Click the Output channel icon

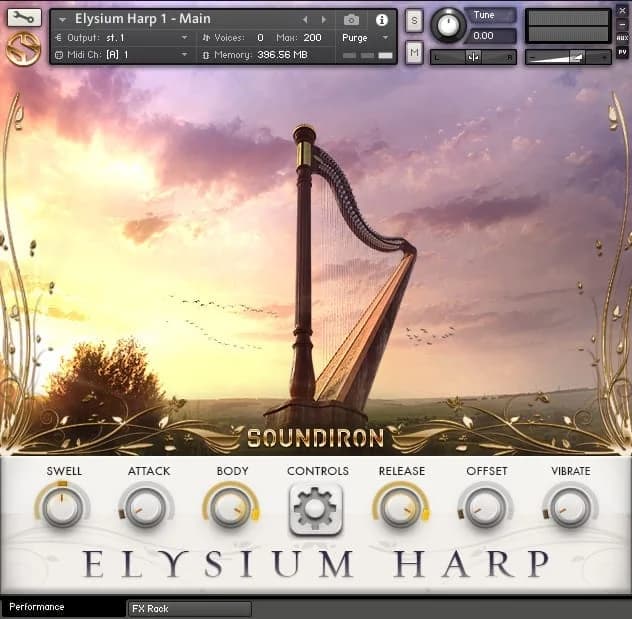click(x=58, y=38)
